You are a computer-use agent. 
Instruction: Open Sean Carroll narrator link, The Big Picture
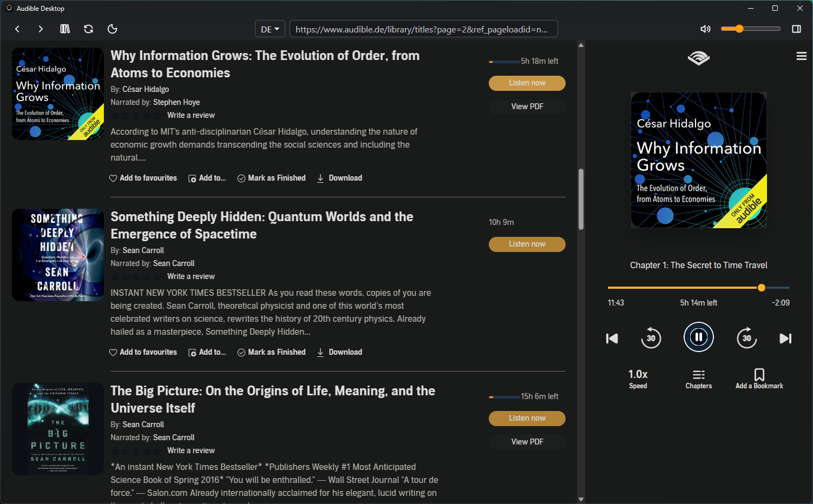click(174, 437)
